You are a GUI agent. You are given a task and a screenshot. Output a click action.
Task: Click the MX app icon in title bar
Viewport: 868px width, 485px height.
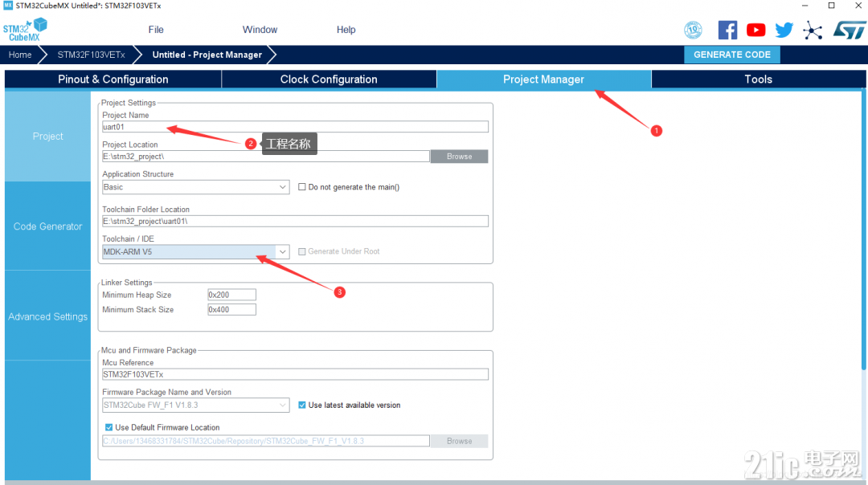(8, 6)
